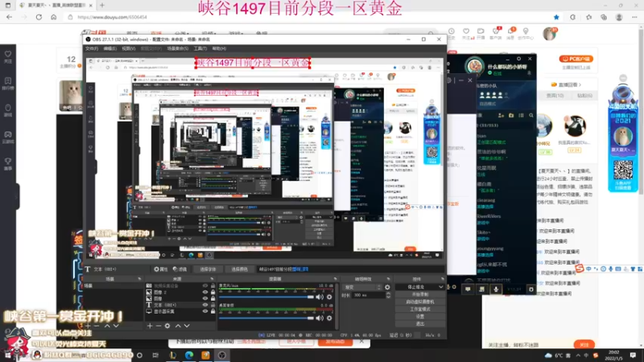Toggle lock on 图像 2 source
The width and height of the screenshot is (644, 362).
click(x=213, y=292)
